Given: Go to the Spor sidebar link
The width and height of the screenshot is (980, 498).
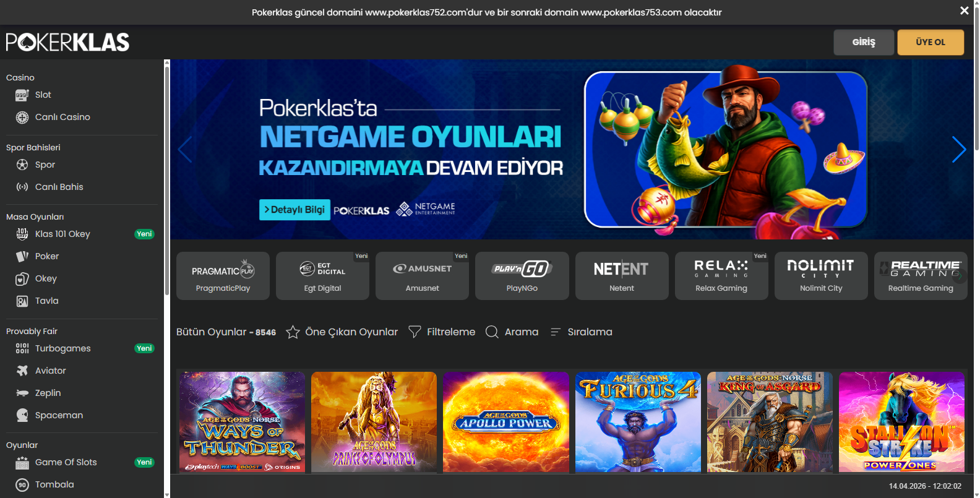Looking at the screenshot, I should (45, 165).
